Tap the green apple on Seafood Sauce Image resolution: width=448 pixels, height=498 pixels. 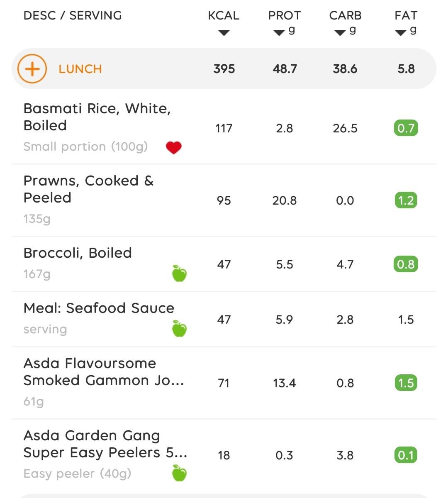pyautogui.click(x=179, y=329)
